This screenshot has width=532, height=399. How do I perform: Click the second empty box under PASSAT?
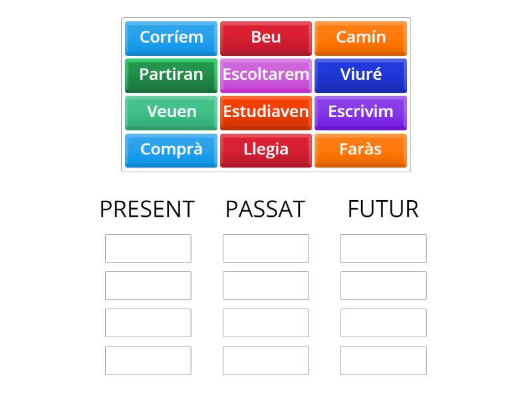pyautogui.click(x=265, y=285)
